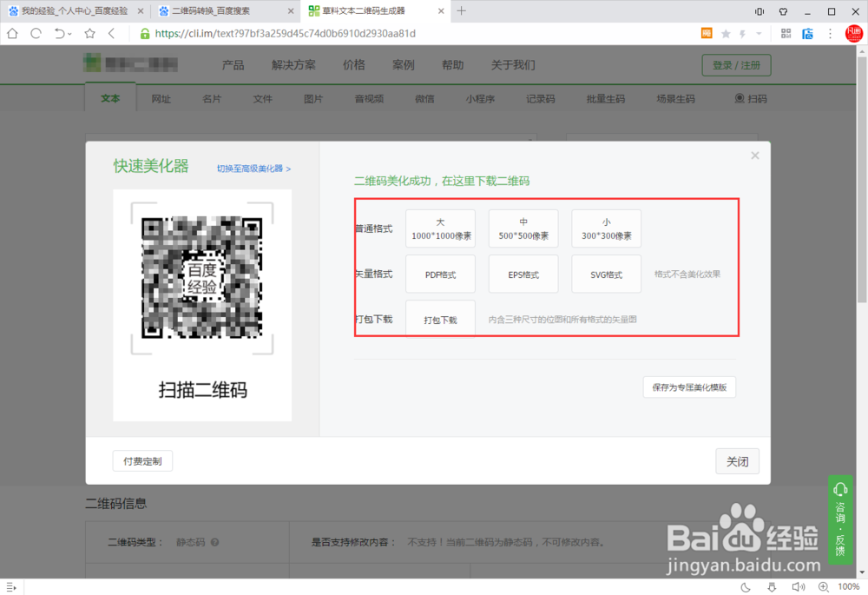Open the 帮助 menu item

pos(453,65)
